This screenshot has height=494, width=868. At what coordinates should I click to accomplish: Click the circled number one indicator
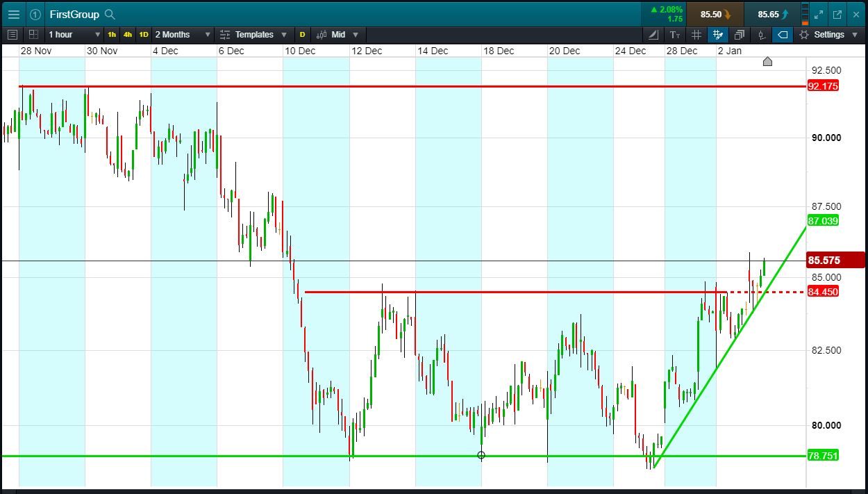pyautogui.click(x=35, y=14)
